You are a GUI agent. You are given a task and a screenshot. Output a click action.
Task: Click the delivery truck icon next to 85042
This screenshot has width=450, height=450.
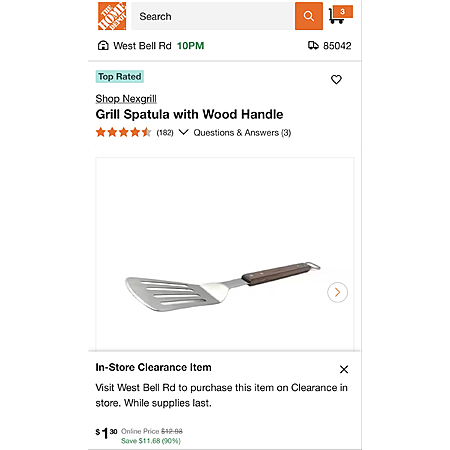click(x=313, y=45)
